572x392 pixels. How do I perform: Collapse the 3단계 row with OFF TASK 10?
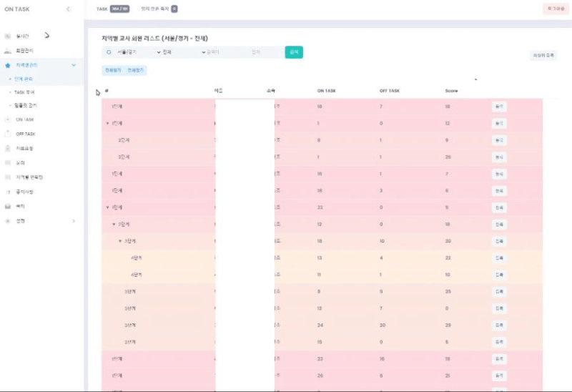click(120, 241)
